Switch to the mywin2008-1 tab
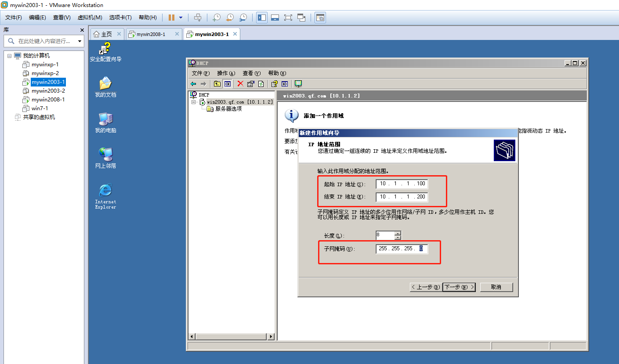This screenshot has width=619, height=364. tap(151, 34)
